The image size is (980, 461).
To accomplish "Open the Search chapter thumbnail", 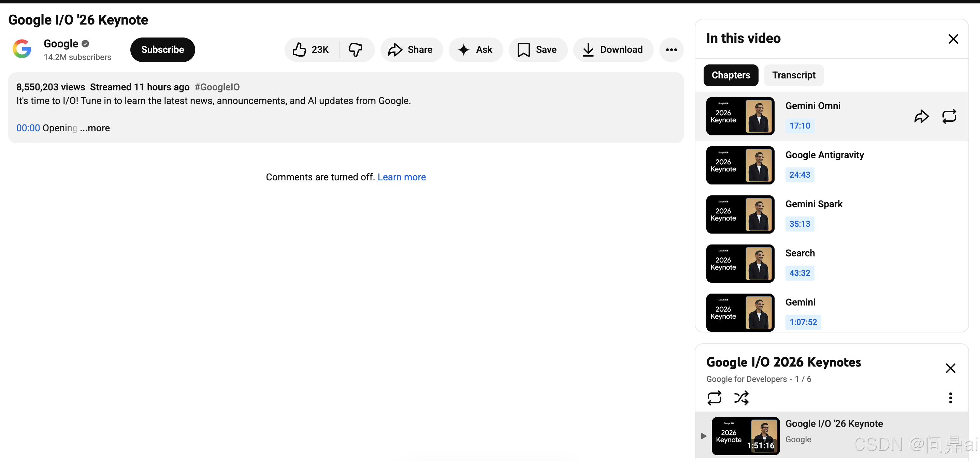I will [x=740, y=263].
